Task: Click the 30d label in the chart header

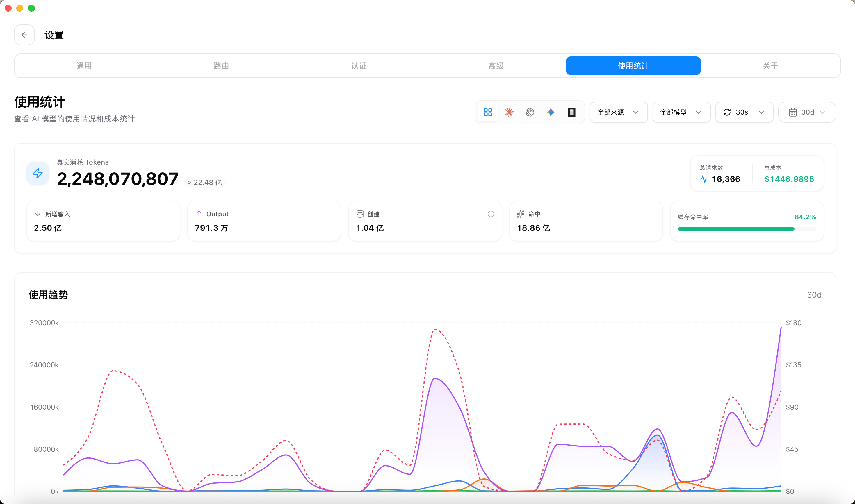Action: pos(814,294)
